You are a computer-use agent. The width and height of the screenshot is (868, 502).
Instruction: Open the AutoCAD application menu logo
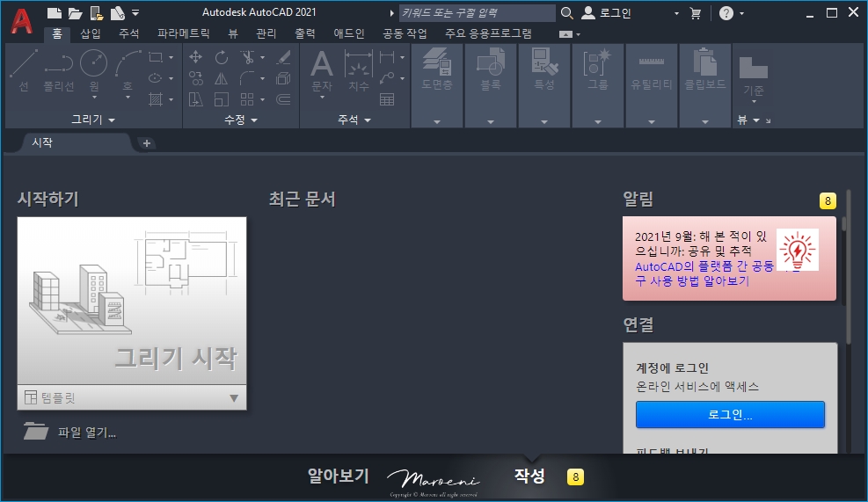[22, 21]
